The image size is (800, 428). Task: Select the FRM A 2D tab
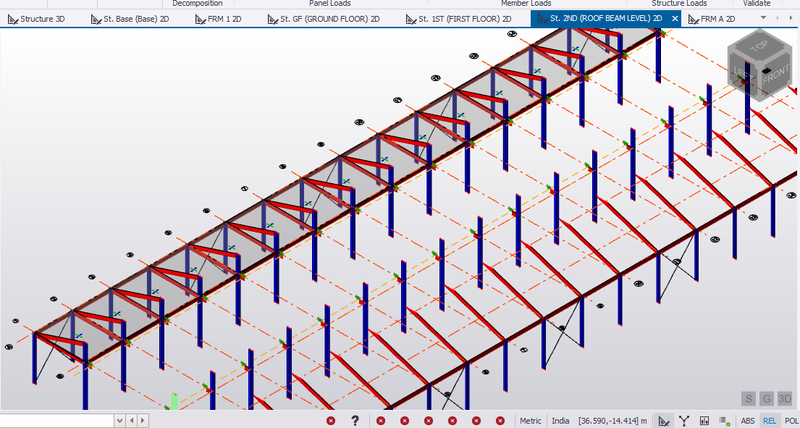click(x=712, y=19)
